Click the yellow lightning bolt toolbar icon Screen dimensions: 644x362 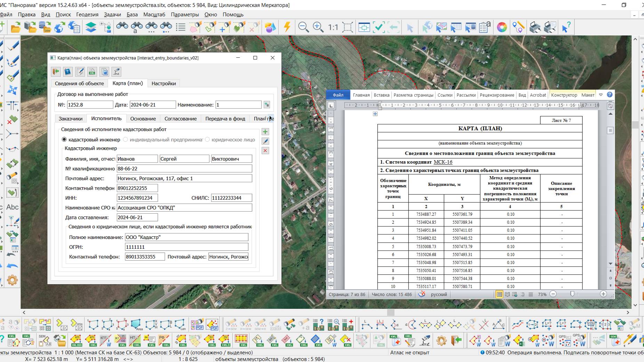pos(287,27)
